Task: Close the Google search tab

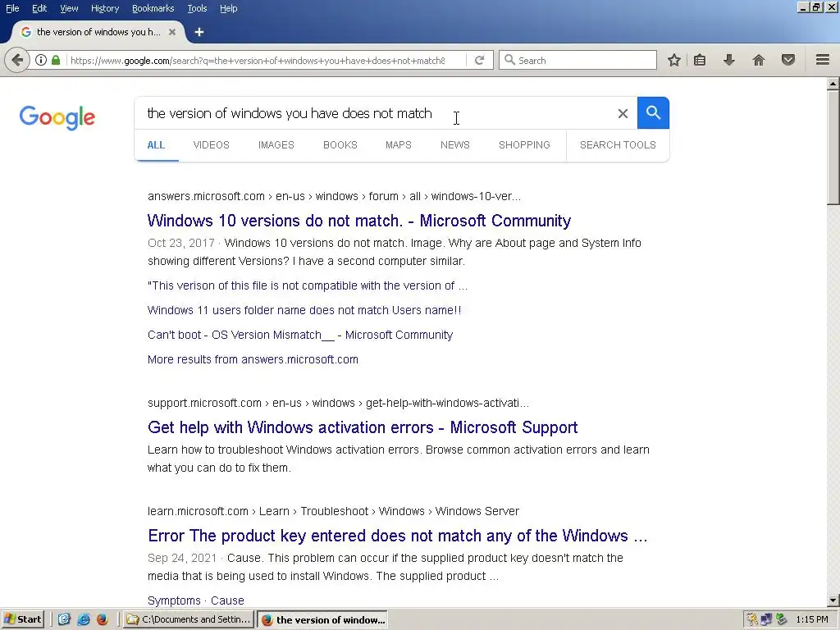Action: pyautogui.click(x=172, y=32)
